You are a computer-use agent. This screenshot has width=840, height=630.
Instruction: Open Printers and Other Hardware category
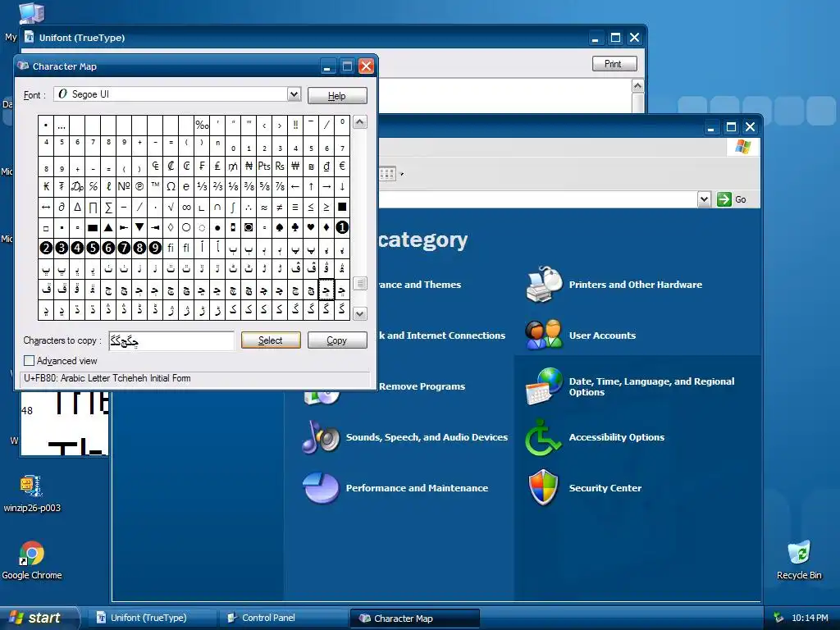tap(636, 285)
